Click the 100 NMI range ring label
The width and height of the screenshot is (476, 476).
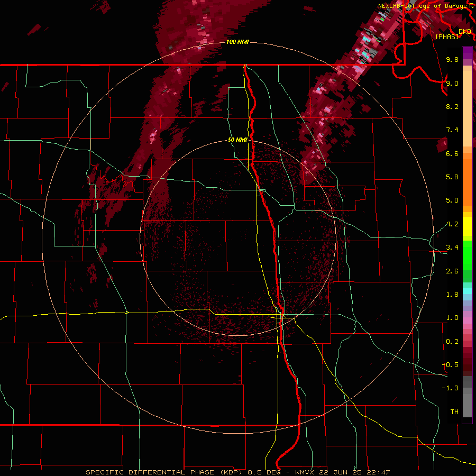click(x=237, y=42)
